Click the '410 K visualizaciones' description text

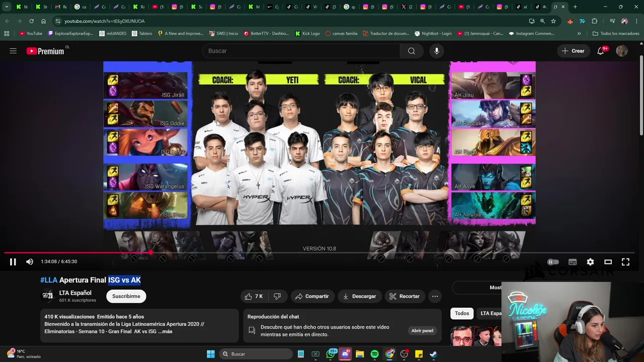point(69,317)
